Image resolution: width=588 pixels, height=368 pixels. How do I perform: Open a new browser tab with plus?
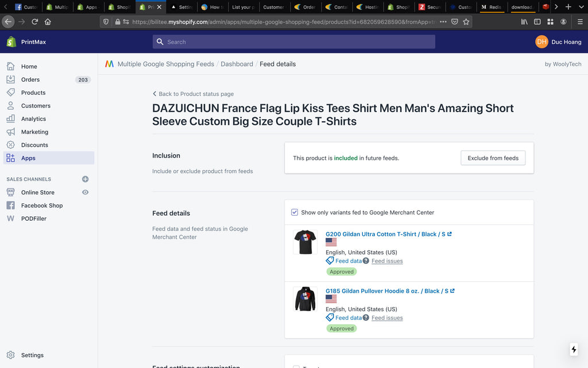568,7
